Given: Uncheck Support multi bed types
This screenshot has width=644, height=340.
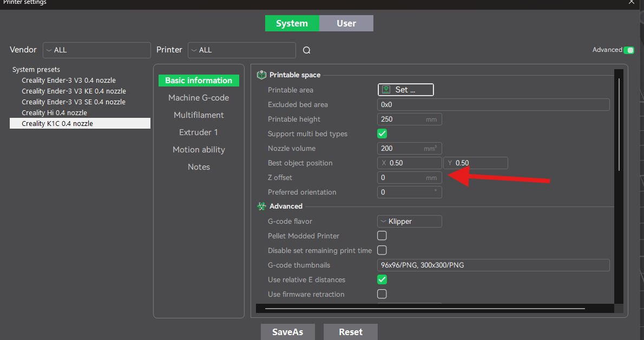Looking at the screenshot, I should [382, 134].
